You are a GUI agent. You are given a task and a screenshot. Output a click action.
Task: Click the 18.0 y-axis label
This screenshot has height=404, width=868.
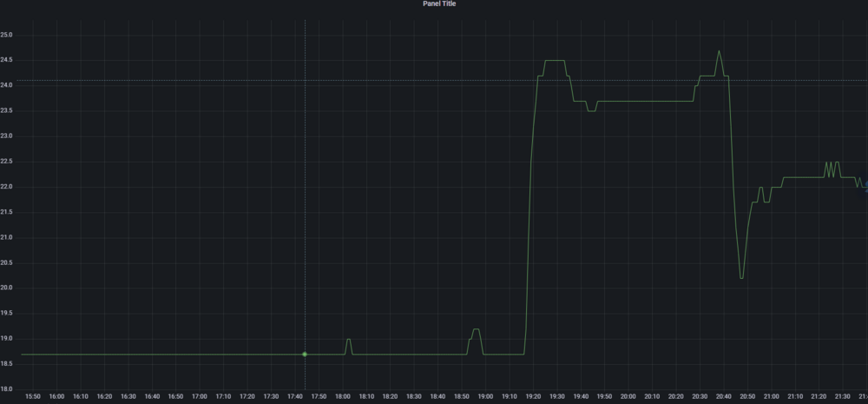6,389
